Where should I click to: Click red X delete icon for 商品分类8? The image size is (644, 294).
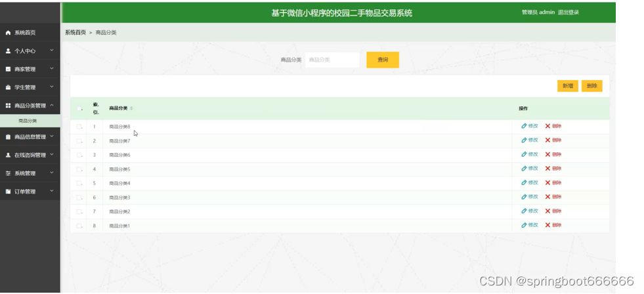click(547, 126)
